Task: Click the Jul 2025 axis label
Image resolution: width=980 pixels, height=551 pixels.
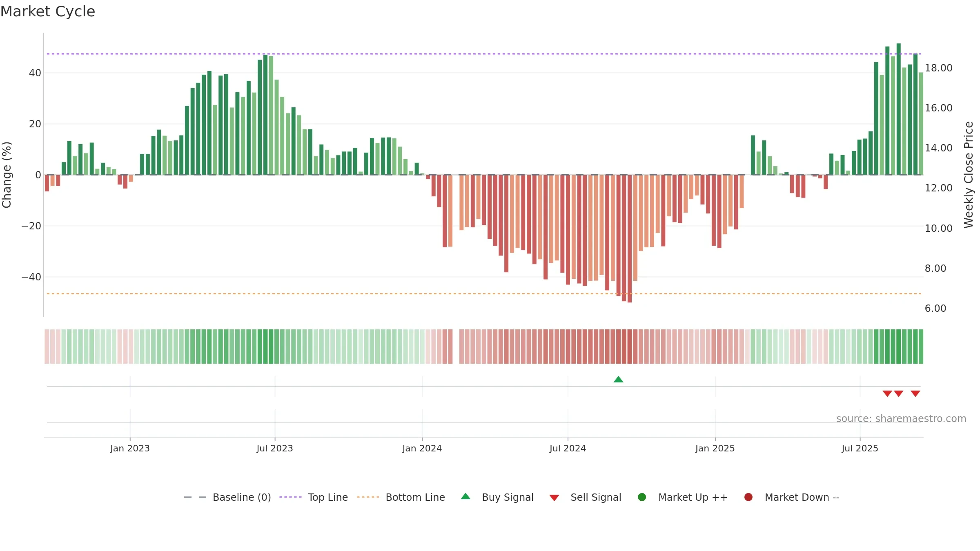Action: click(860, 449)
